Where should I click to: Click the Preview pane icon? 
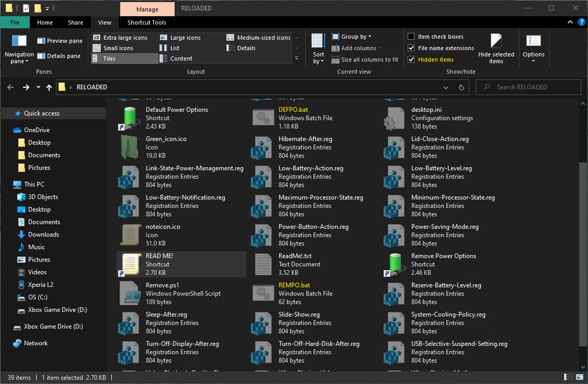coord(41,41)
